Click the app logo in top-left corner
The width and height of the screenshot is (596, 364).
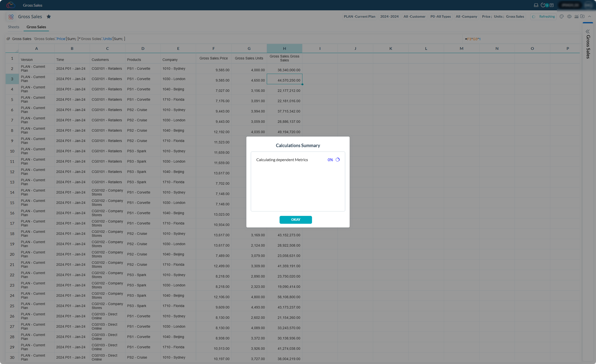11,5
